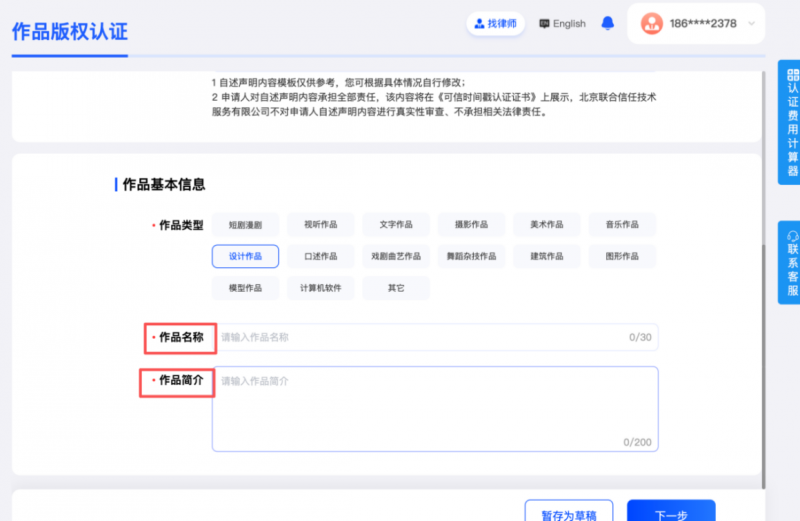The image size is (800, 521).
Task: Click the notification bell icon
Action: (x=608, y=24)
